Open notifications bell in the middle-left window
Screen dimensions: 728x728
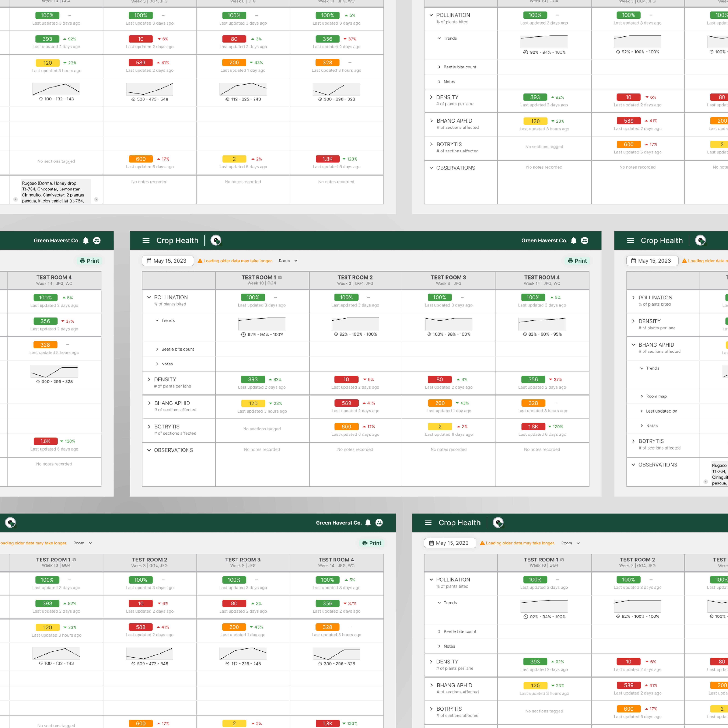86,240
